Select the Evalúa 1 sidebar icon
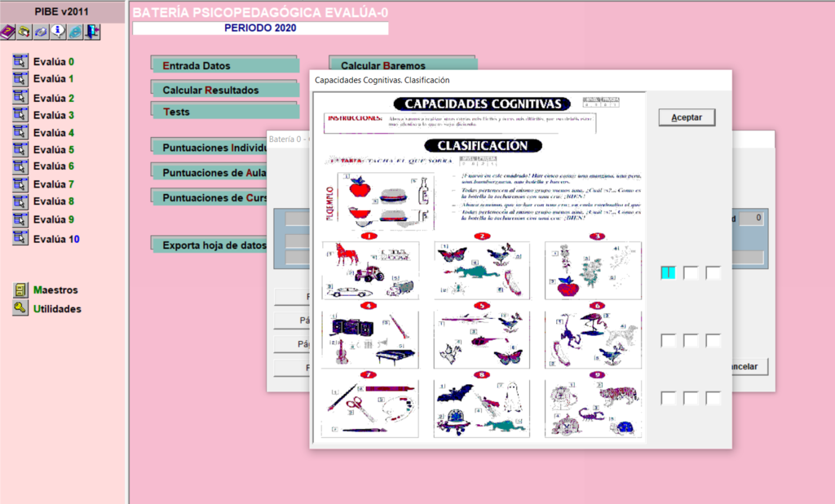The height and width of the screenshot is (504, 835). click(20, 79)
